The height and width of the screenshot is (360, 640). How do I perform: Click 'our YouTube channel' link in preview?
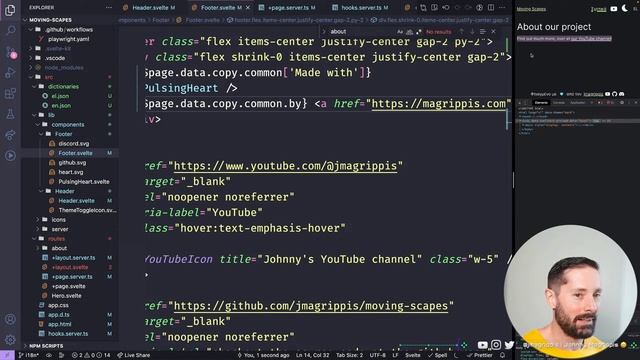click(x=591, y=39)
